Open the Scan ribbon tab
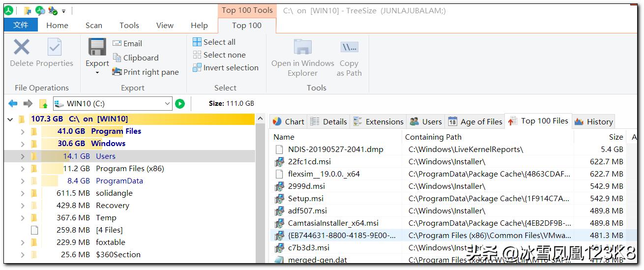The width and height of the screenshot is (644, 270). 94,26
